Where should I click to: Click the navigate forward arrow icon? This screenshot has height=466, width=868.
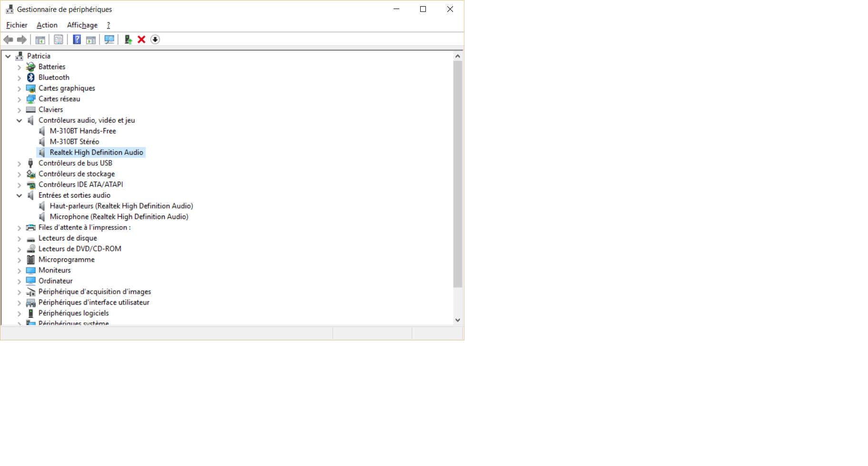(x=21, y=40)
